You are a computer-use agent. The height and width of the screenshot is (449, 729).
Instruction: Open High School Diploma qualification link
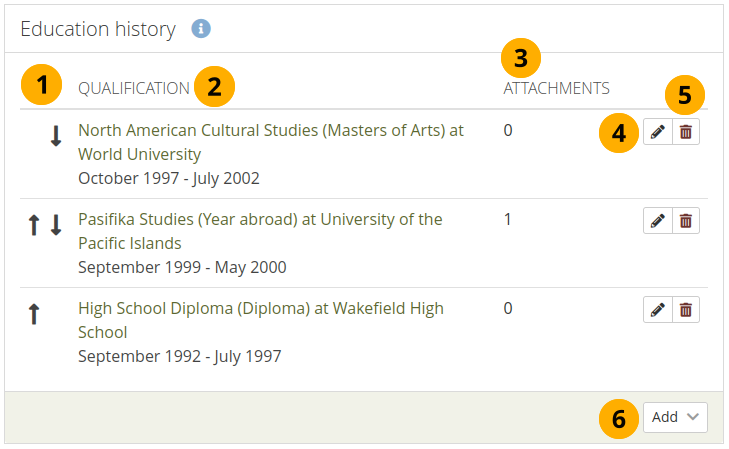pyautogui.click(x=260, y=309)
